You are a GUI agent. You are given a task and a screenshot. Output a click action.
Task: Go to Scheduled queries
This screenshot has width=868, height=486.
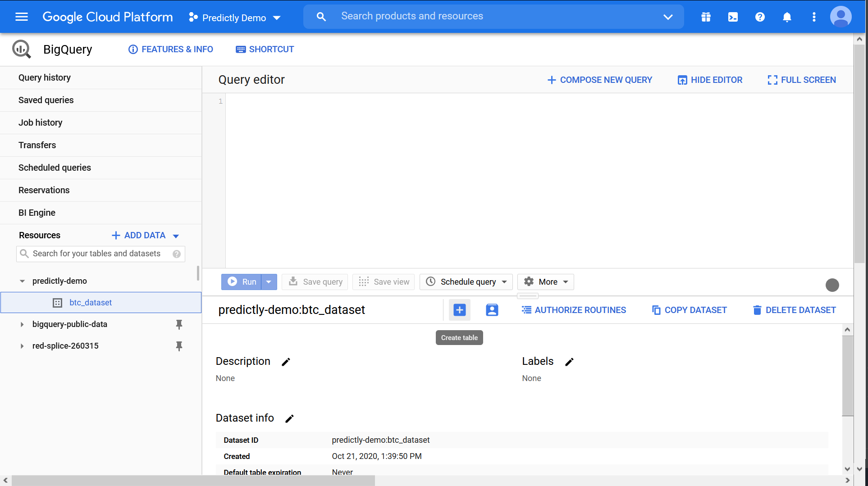(55, 168)
